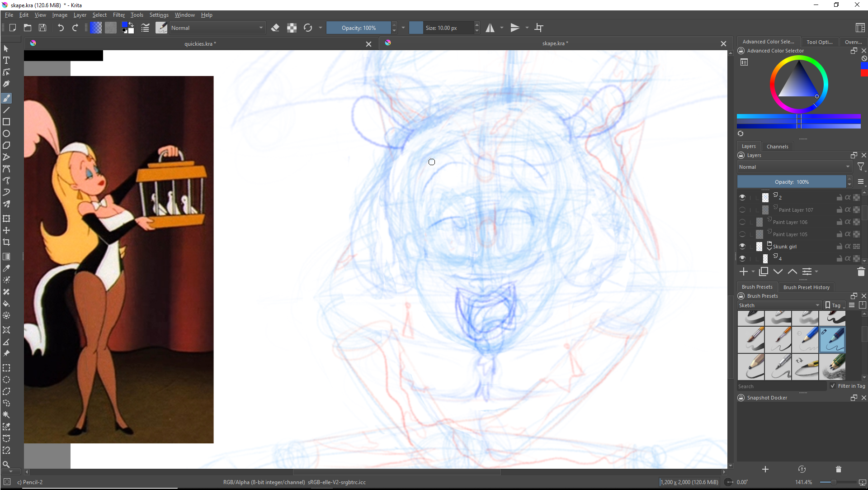Hide the Skunk girl layer
The width and height of the screenshot is (868, 490).
coord(742,246)
